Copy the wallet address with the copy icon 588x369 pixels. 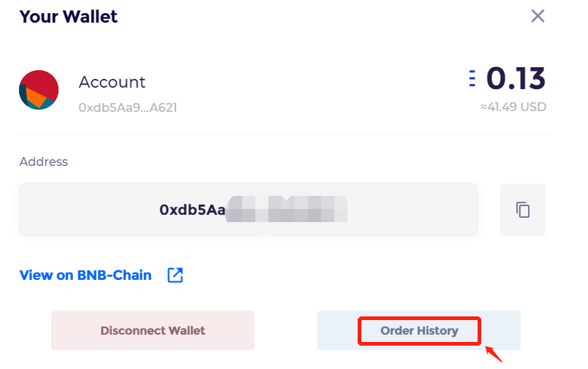(x=523, y=210)
